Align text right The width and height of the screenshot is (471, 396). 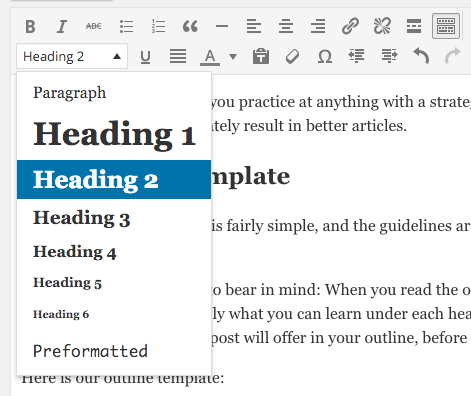(318, 26)
